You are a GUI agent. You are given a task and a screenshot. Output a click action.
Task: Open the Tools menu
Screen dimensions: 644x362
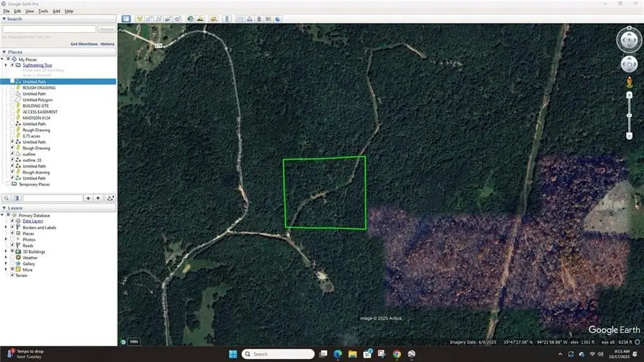(43, 11)
